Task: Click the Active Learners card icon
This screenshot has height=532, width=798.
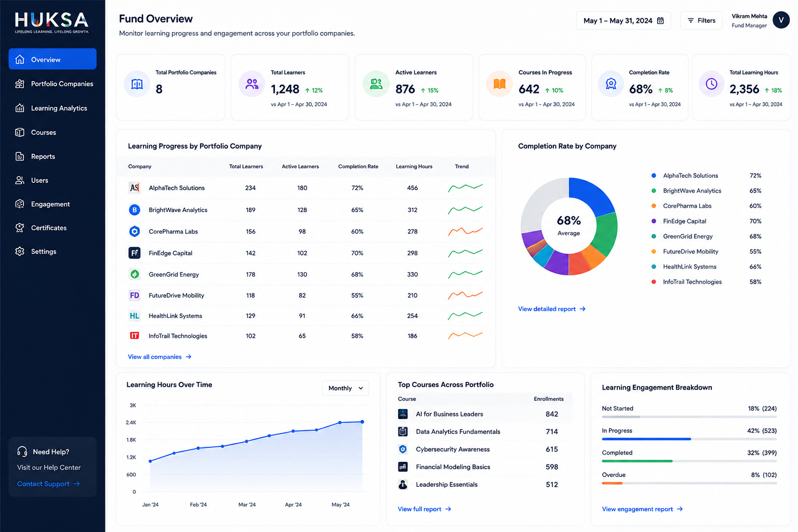Action: (376, 84)
